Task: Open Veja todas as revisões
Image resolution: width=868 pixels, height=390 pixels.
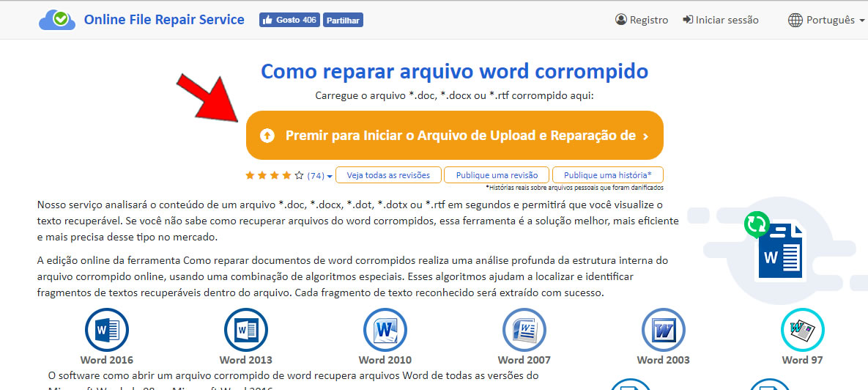Action: (388, 175)
